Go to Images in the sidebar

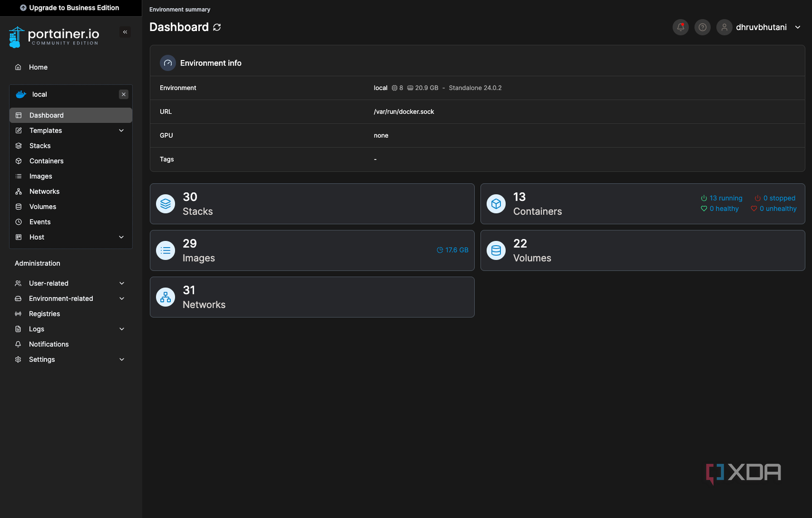coord(41,176)
